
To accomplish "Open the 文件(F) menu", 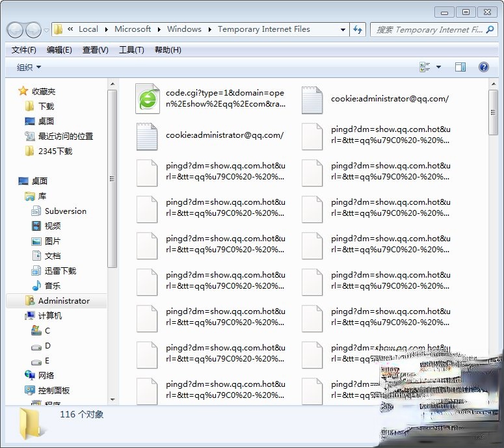I will coord(24,50).
